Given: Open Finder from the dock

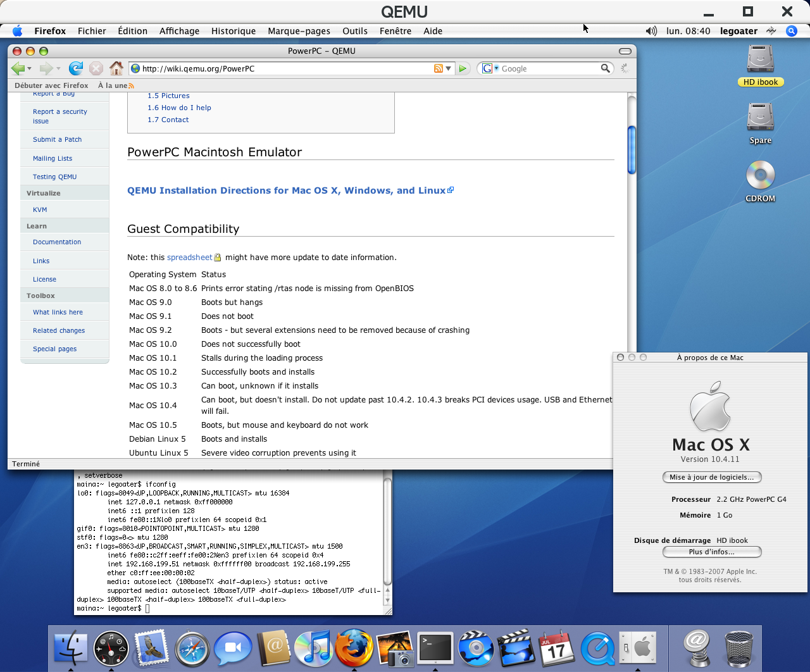Looking at the screenshot, I should 71,649.
